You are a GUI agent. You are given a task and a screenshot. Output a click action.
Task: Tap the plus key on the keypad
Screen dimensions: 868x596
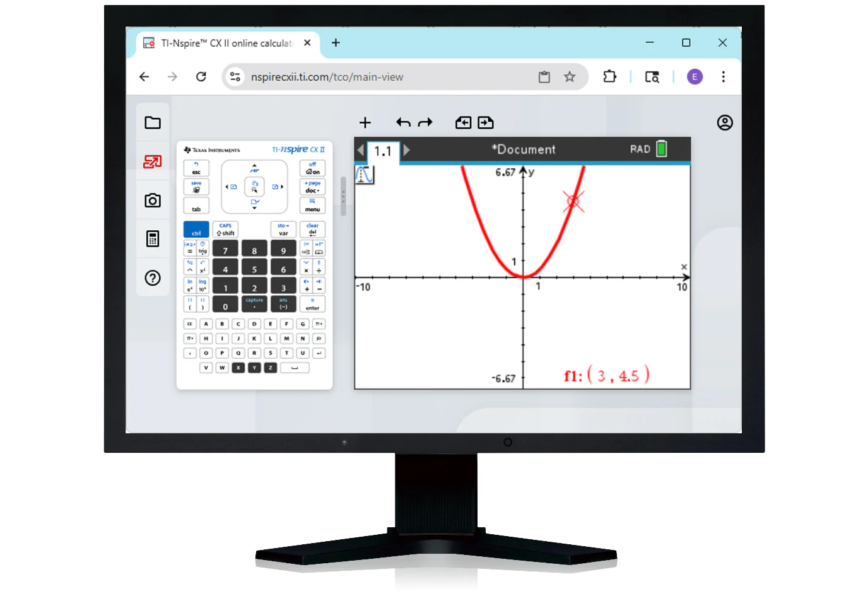[306, 286]
